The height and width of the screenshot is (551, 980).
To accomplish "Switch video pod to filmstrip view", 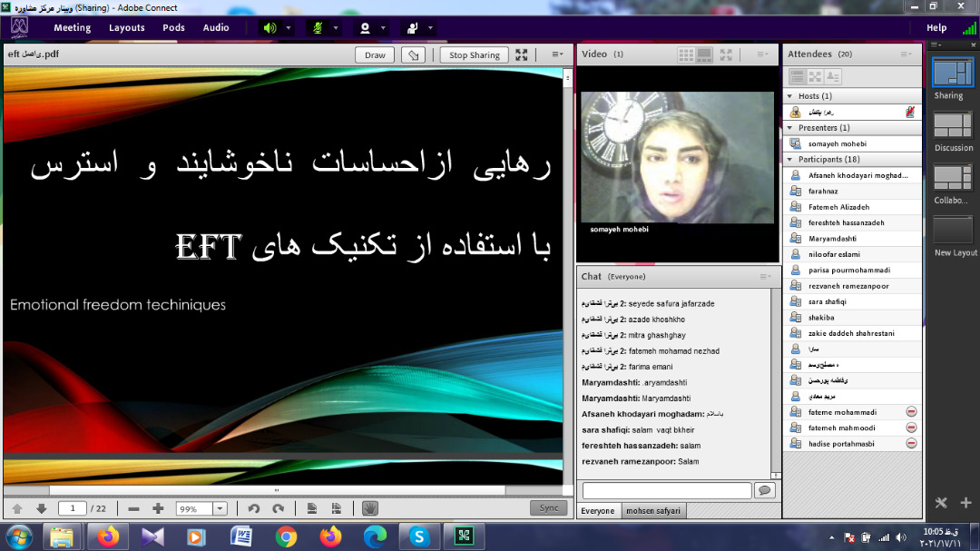I will [704, 54].
